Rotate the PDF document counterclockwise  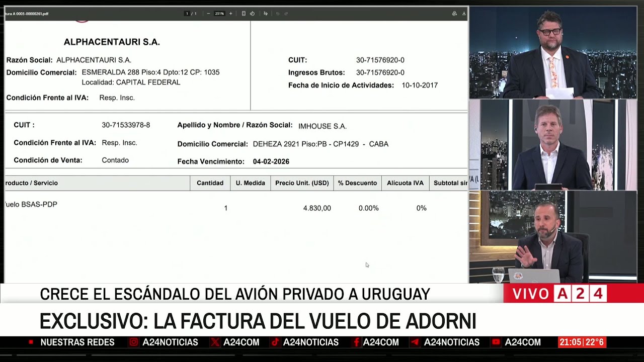click(x=252, y=14)
